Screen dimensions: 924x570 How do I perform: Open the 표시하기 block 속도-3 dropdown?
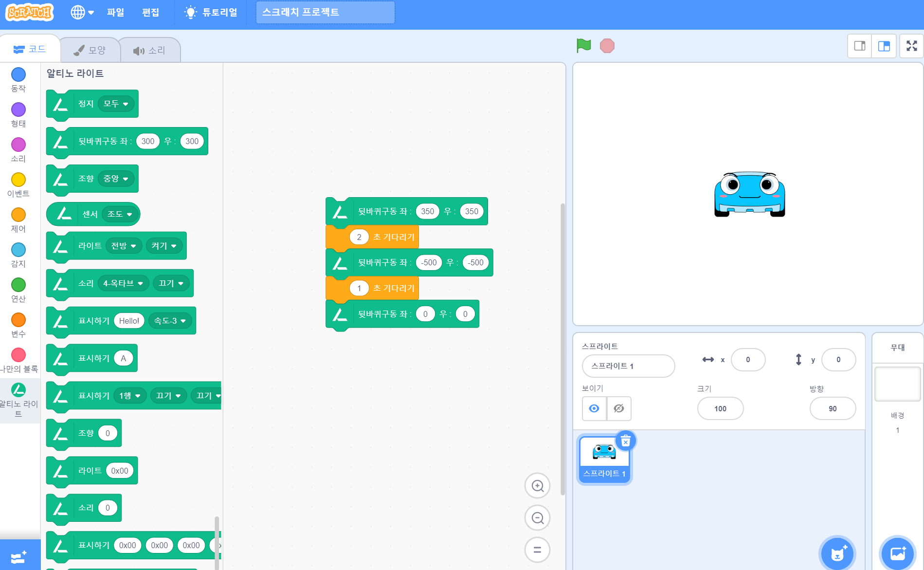coord(170,321)
